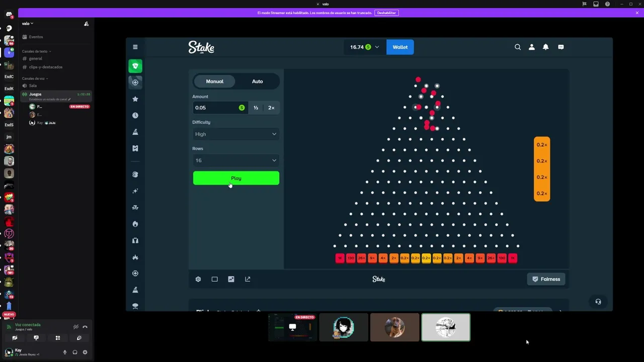Viewport: 644px width, 362px height.
Task: Switch to the Auto betting tab
Action: [257, 81]
